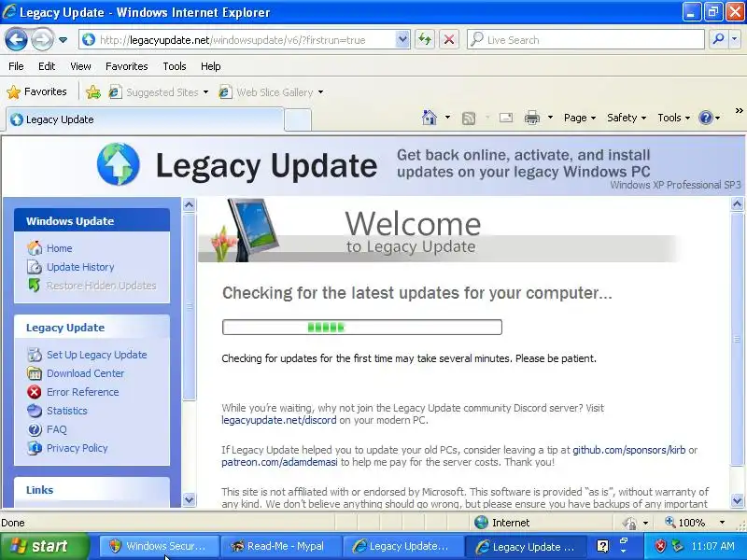Click the update checking progress bar

(362, 328)
